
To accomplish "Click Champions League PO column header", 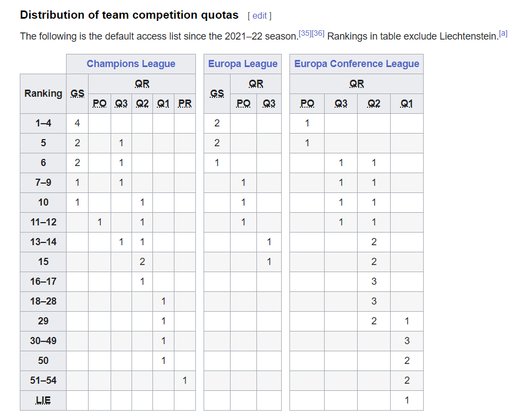I will (100, 103).
